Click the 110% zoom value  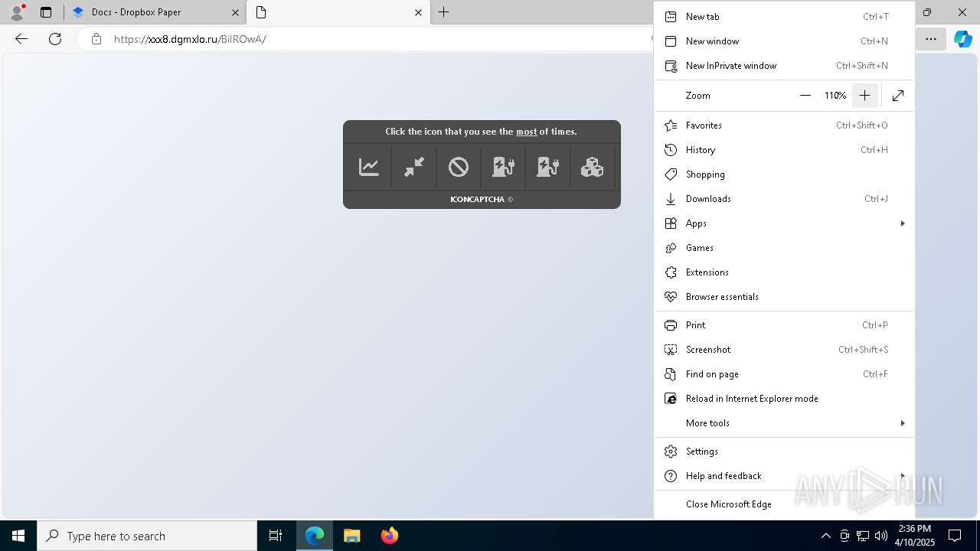[835, 96]
